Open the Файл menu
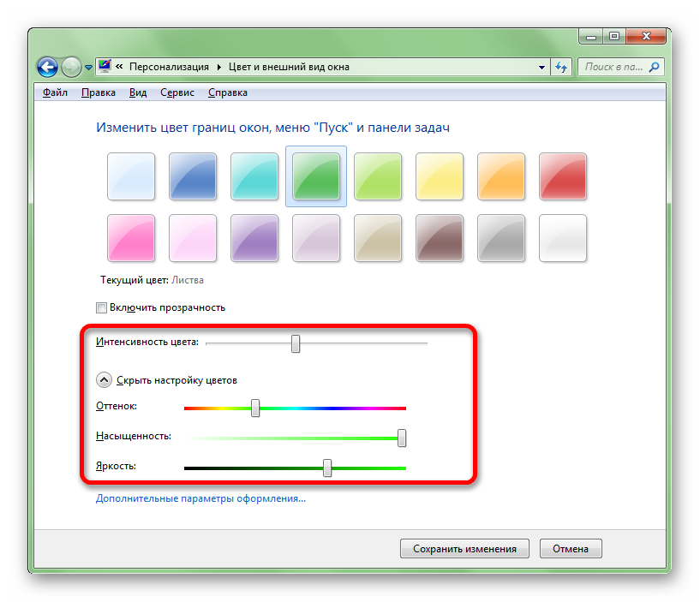The image size is (700, 602). [x=55, y=92]
